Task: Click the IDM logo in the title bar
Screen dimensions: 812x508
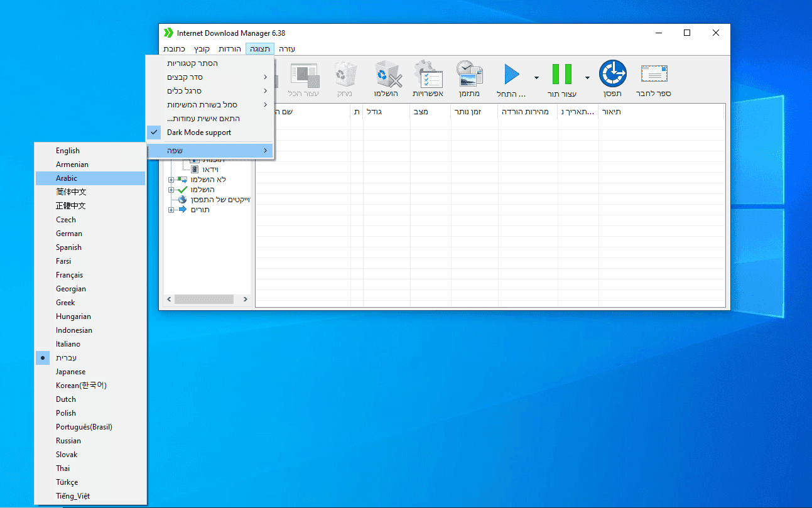Action: (168, 33)
